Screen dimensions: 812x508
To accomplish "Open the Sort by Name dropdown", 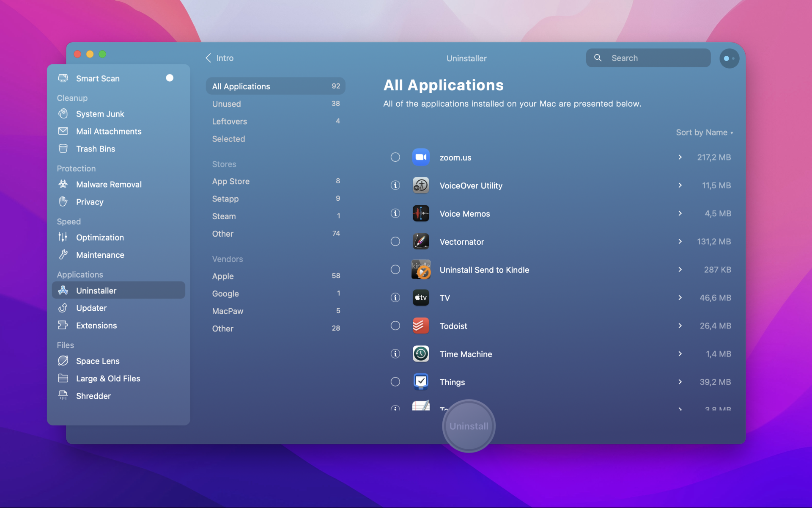I will (705, 132).
